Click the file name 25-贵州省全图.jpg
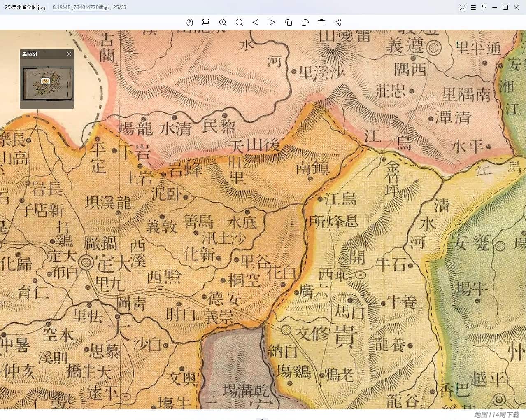The height and width of the screenshot is (420, 526). (25, 7)
